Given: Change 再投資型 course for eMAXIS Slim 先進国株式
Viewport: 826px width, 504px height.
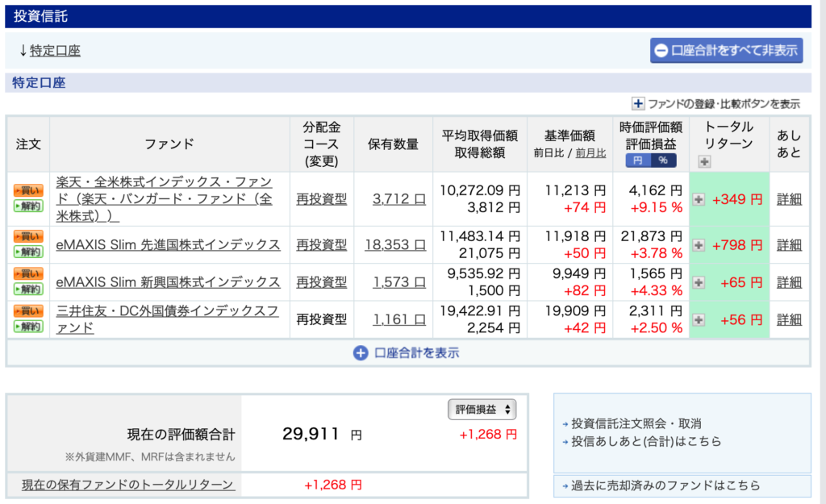Looking at the screenshot, I should pyautogui.click(x=321, y=245).
